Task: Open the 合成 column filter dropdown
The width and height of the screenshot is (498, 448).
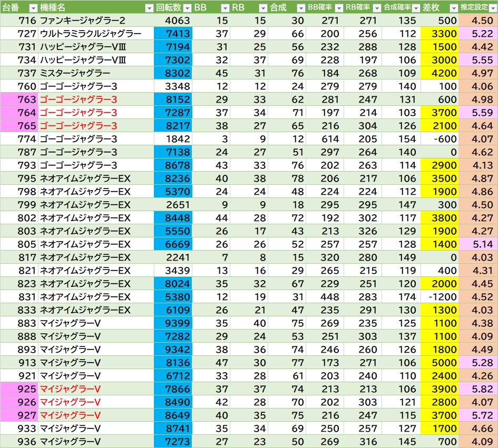Action: coord(300,8)
